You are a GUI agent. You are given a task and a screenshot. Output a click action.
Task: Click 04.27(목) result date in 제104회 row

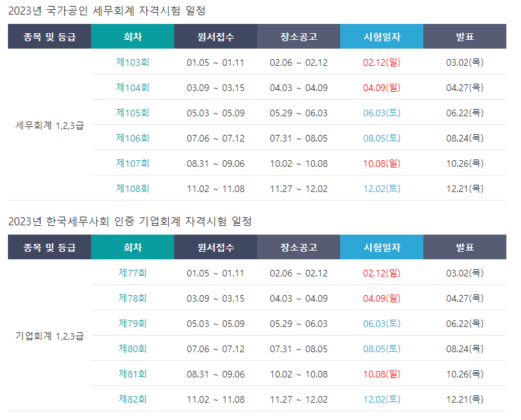[465, 88]
